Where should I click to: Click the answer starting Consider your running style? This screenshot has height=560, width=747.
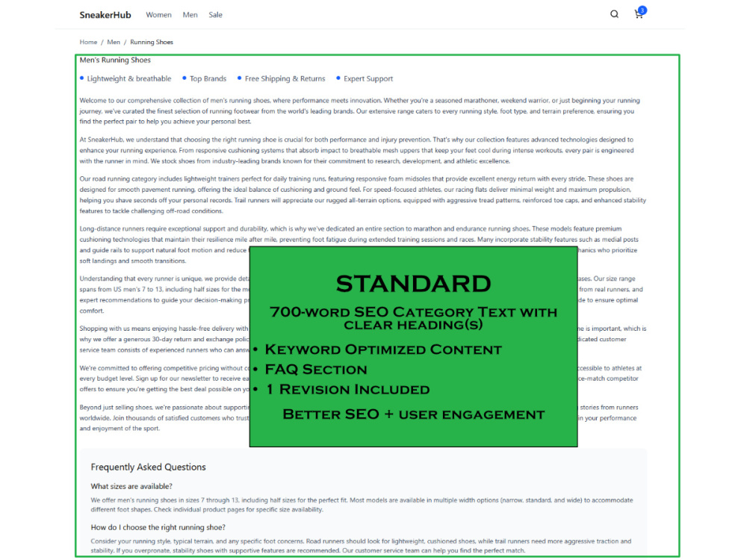(x=361, y=546)
